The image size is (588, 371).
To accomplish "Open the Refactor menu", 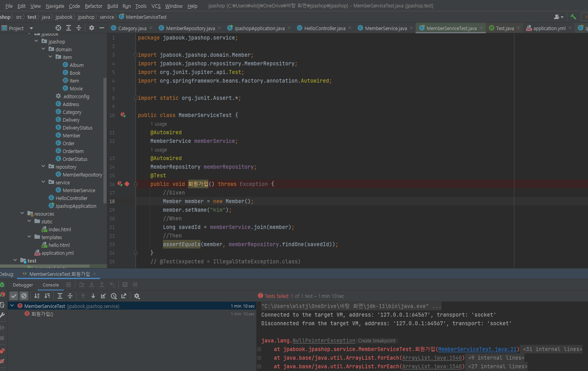I will [x=94, y=6].
